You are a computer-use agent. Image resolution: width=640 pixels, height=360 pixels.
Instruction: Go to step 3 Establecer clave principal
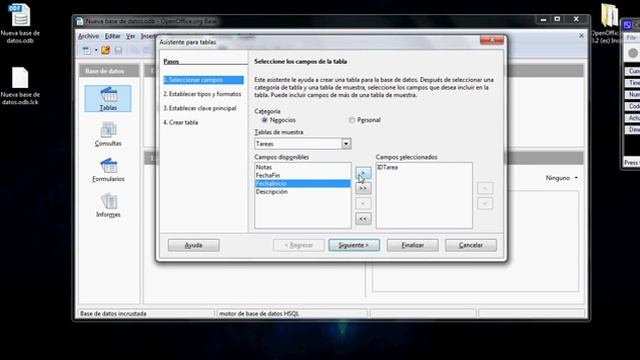click(x=200, y=108)
